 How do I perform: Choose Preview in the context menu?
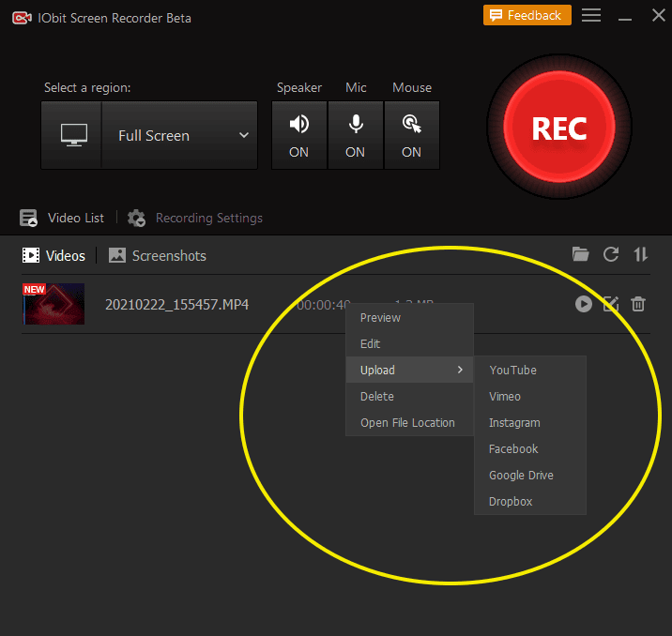pos(410,317)
